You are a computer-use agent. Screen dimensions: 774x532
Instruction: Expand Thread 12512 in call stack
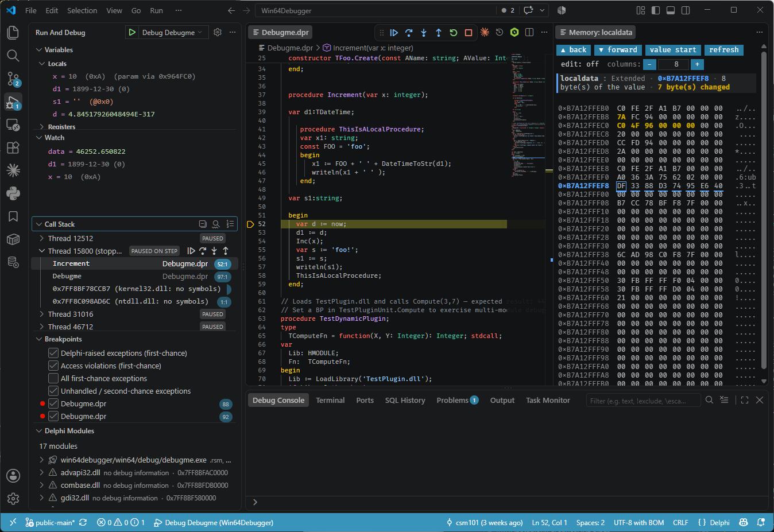tap(42, 238)
